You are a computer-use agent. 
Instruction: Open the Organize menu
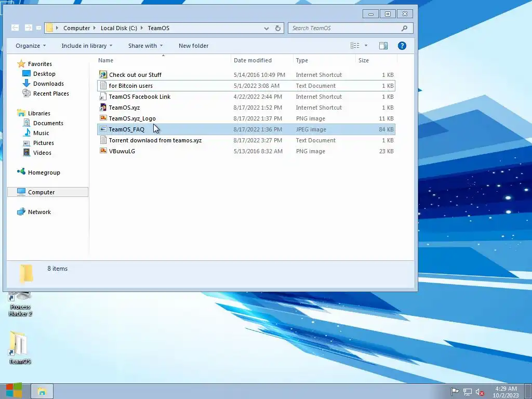coord(31,46)
